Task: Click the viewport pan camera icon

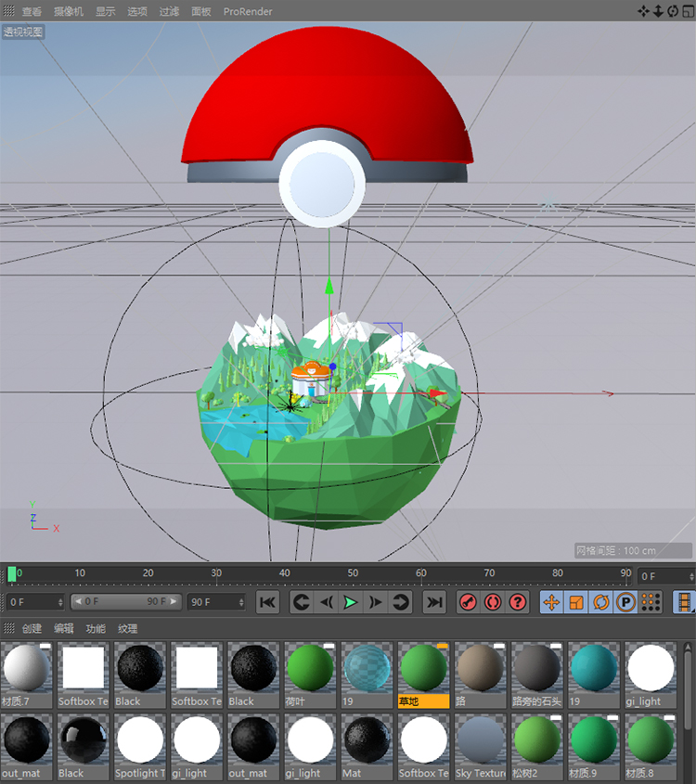Action: pos(643,11)
